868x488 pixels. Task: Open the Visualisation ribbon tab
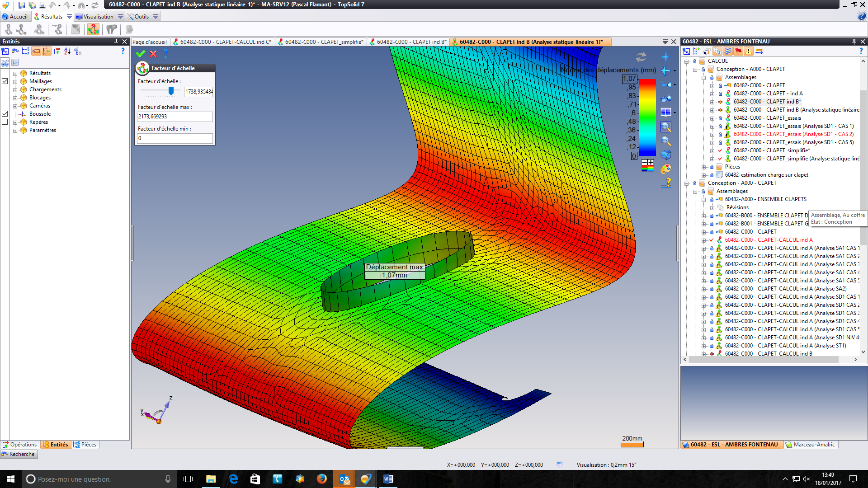pos(99,17)
